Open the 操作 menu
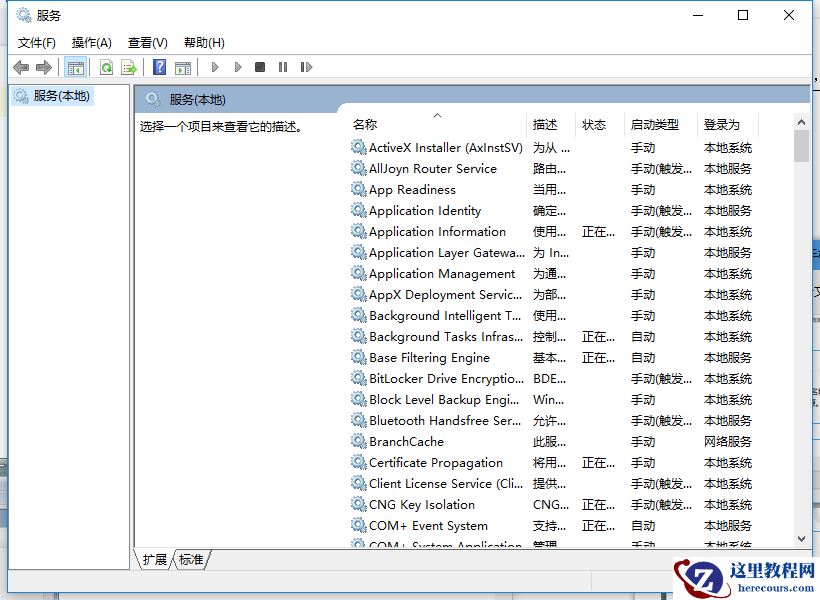 (x=92, y=42)
